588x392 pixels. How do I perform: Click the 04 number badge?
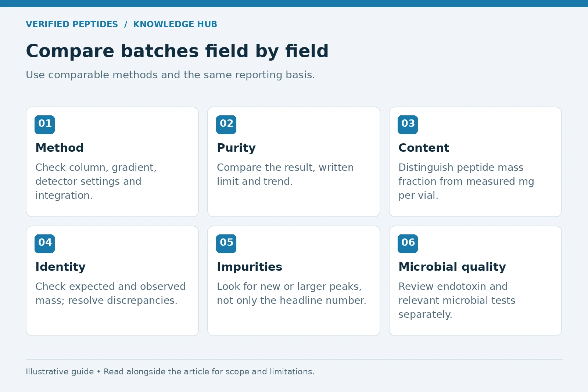pyautogui.click(x=44, y=244)
